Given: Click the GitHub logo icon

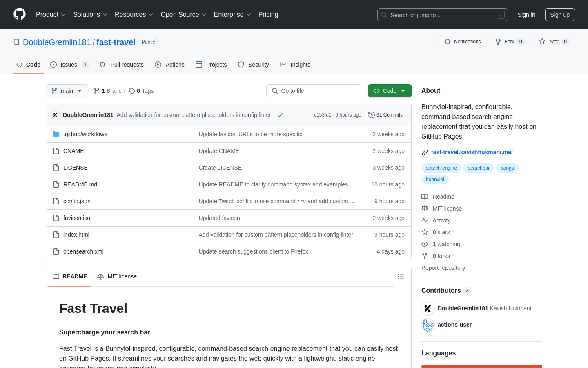Looking at the screenshot, I should (20, 14).
